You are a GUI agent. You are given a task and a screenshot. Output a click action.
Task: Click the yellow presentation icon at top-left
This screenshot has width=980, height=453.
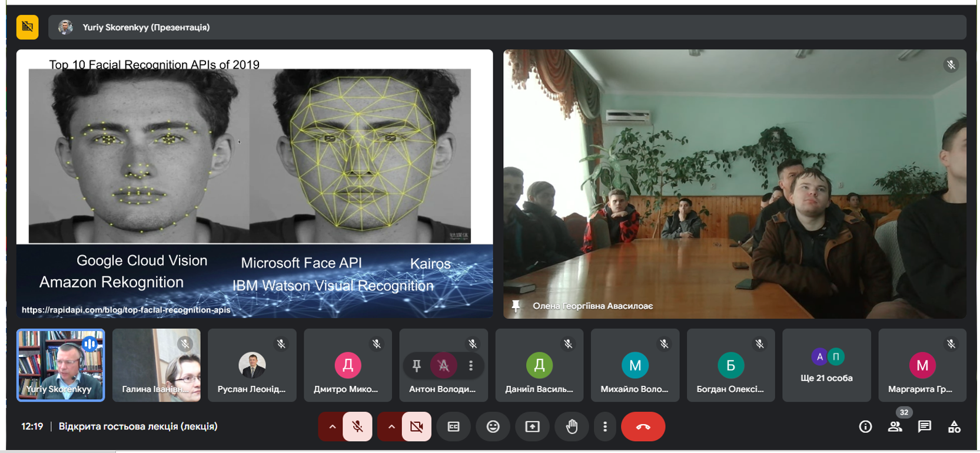(x=27, y=27)
